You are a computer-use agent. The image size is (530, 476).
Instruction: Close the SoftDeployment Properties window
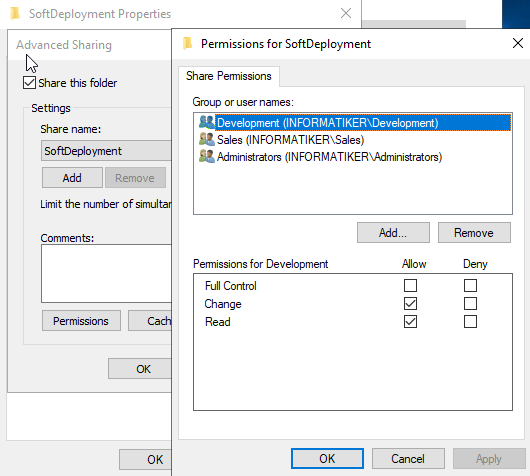click(x=346, y=14)
